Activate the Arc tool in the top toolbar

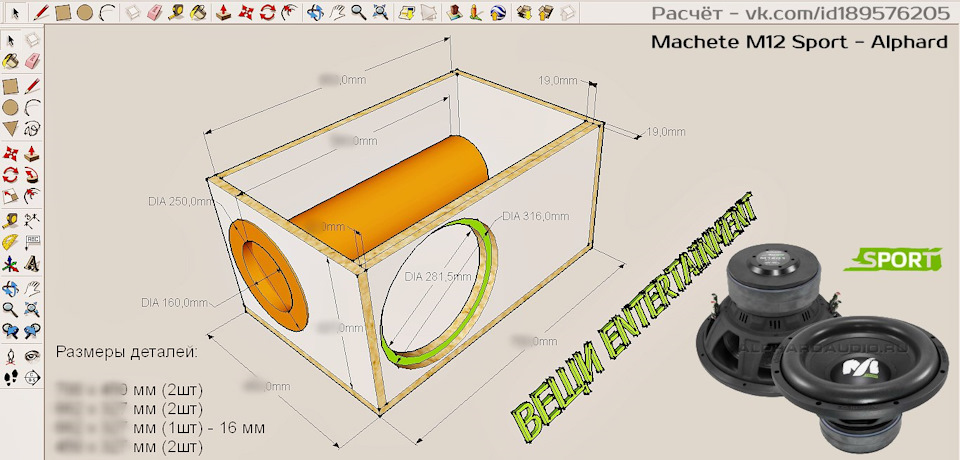108,12
